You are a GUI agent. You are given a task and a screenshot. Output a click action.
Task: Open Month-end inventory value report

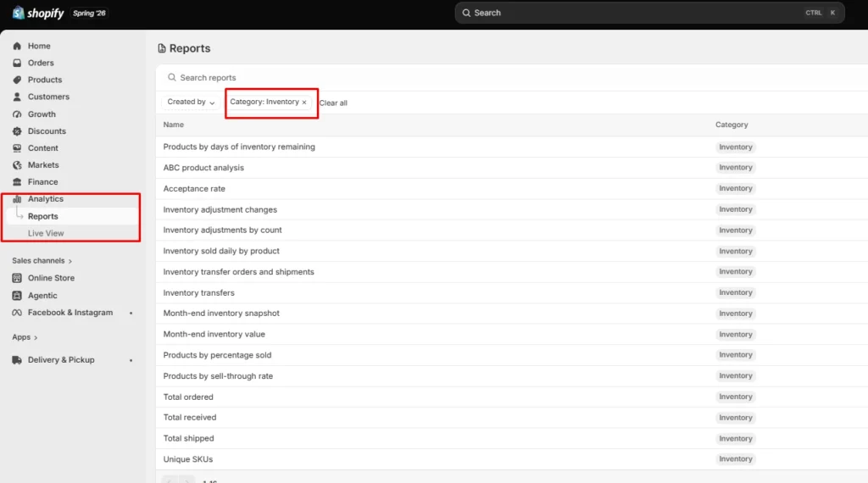pyautogui.click(x=214, y=334)
